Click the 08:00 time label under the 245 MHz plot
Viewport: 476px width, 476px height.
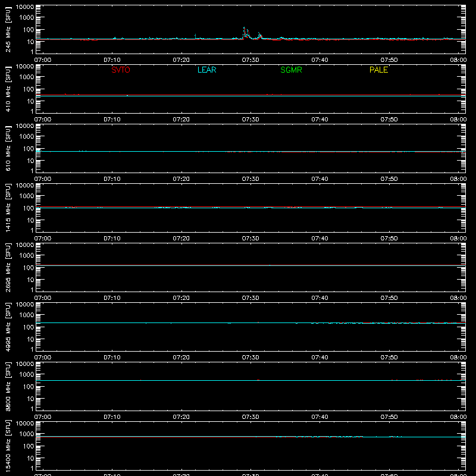[458, 60]
